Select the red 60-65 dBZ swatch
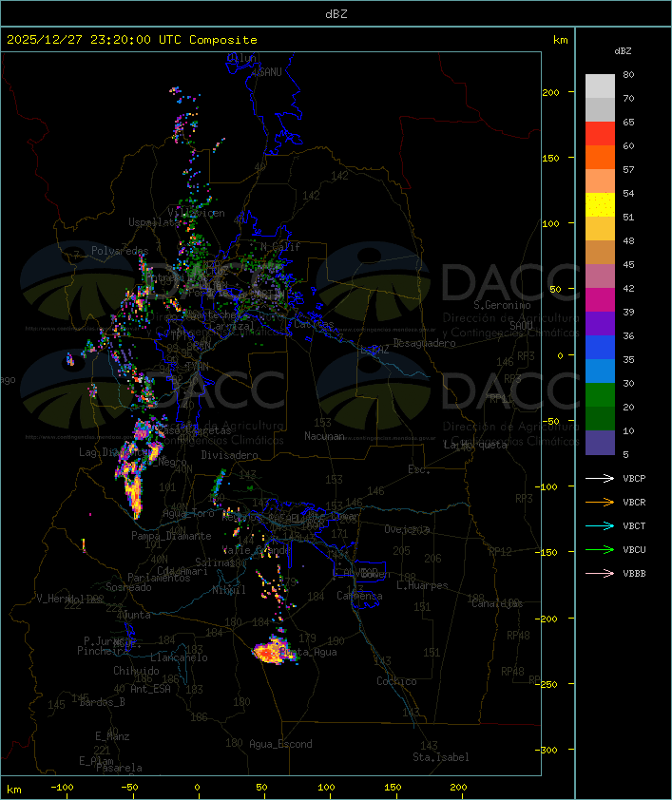Image resolution: width=672 pixels, height=800 pixels. coord(600,134)
